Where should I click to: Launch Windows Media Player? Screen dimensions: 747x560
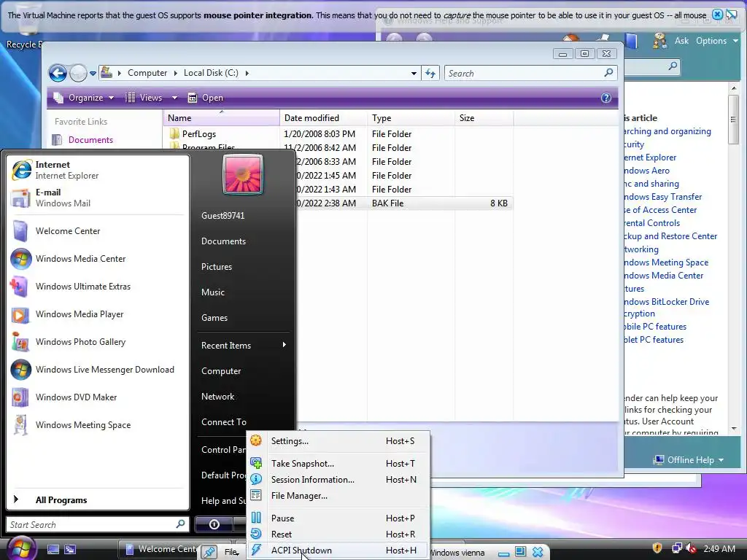(98, 314)
